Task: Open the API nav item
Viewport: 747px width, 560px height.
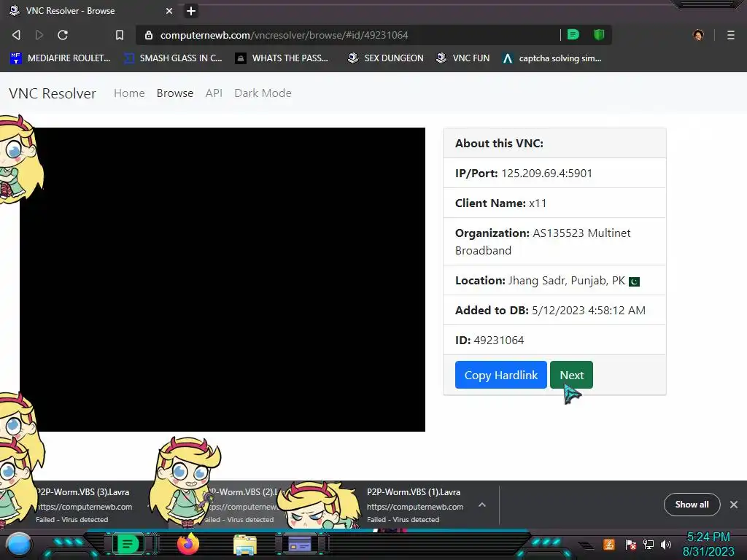Action: [x=214, y=93]
